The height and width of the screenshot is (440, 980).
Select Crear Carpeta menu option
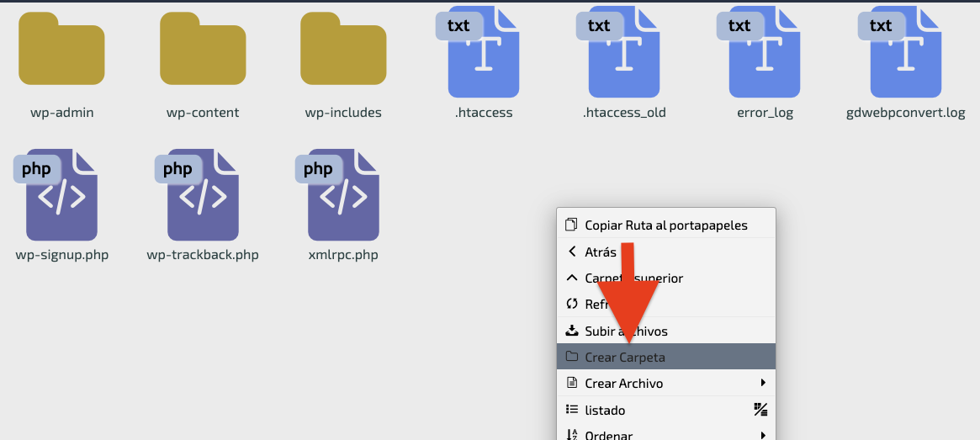(x=666, y=357)
